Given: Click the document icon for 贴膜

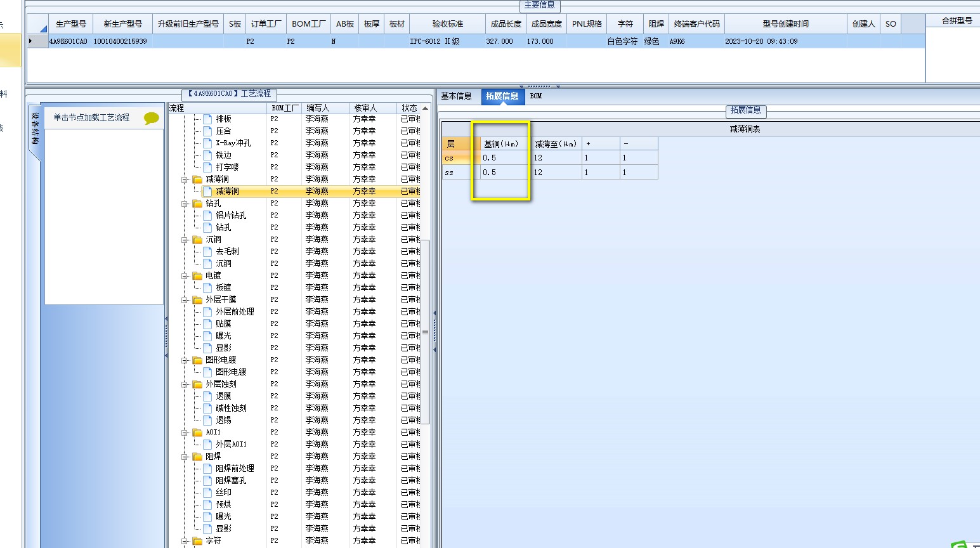Looking at the screenshot, I should click(x=207, y=323).
